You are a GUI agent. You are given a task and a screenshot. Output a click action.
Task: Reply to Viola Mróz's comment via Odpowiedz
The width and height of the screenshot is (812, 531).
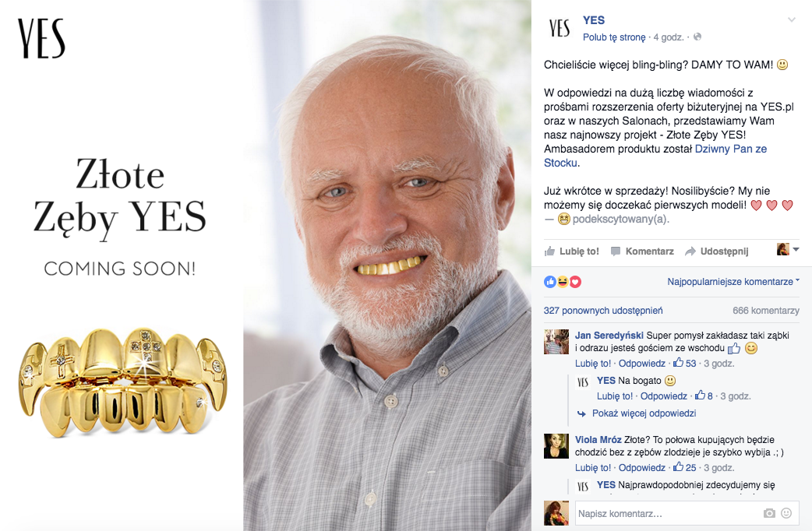(642, 467)
